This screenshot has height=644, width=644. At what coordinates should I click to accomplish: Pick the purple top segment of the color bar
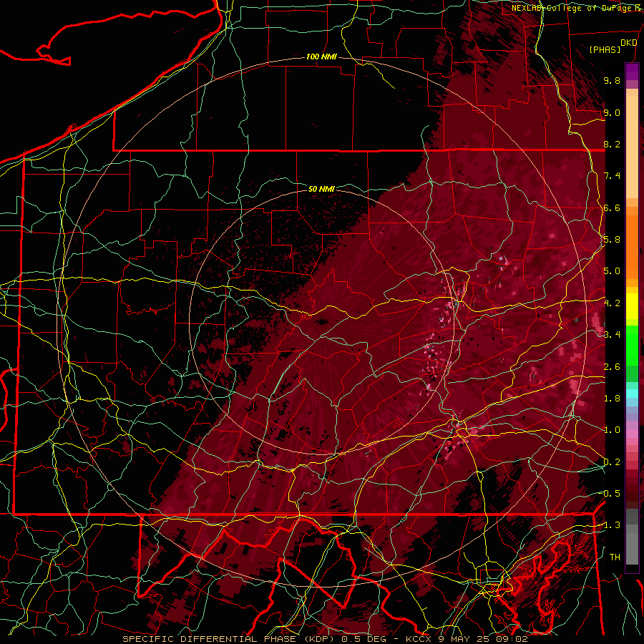632,72
